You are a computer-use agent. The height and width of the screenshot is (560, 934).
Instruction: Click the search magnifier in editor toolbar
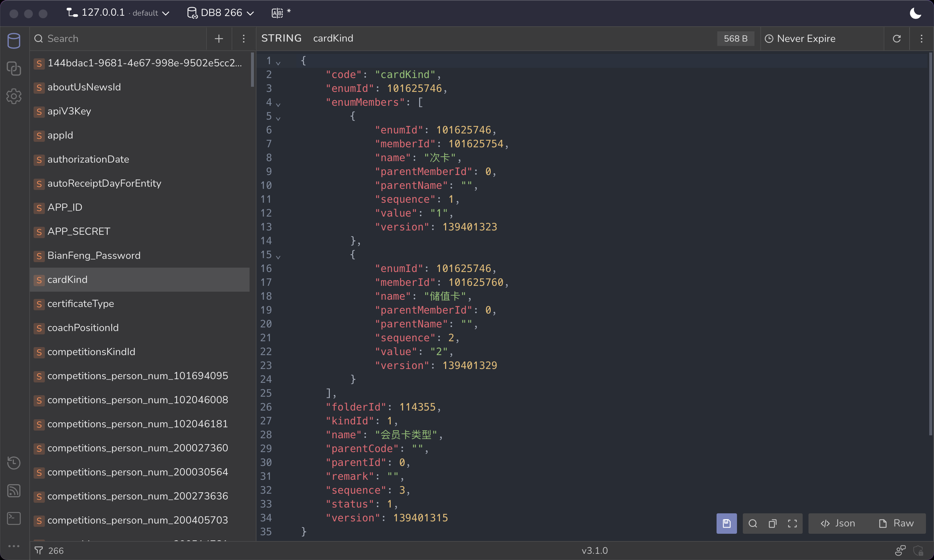click(x=753, y=524)
